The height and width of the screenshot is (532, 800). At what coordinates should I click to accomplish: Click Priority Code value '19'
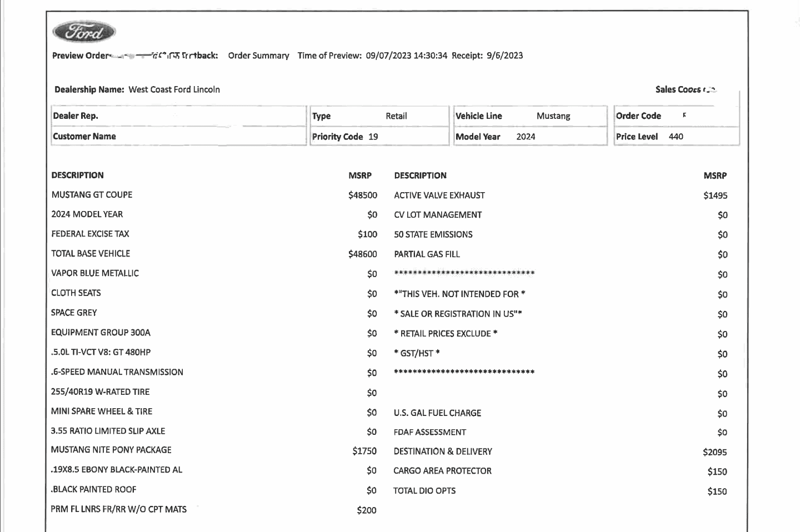373,137
